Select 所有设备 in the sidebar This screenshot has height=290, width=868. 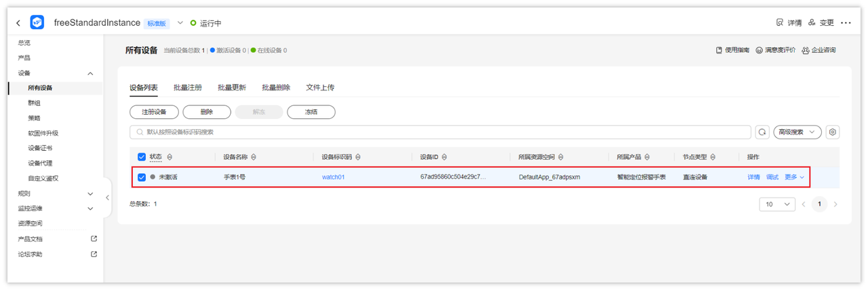(x=40, y=88)
